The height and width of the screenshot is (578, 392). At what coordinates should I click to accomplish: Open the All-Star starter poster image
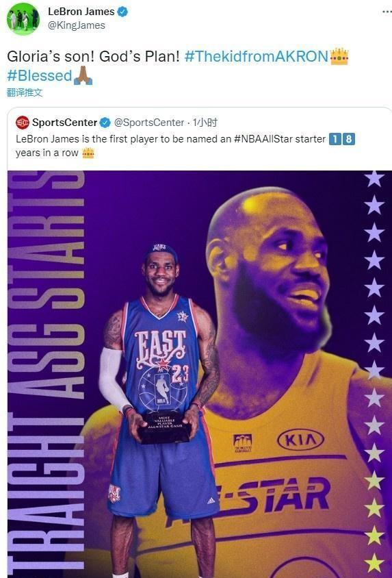pos(200,374)
